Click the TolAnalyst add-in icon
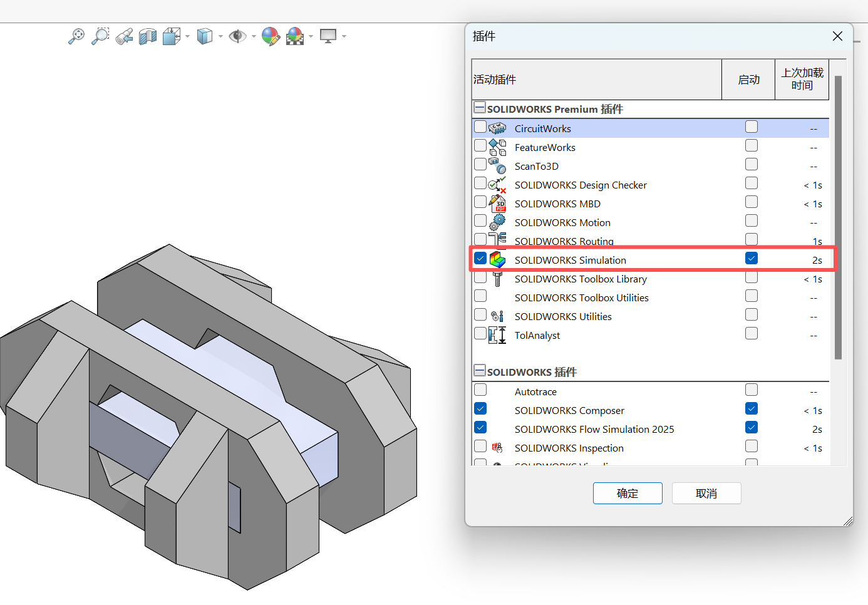 point(497,335)
